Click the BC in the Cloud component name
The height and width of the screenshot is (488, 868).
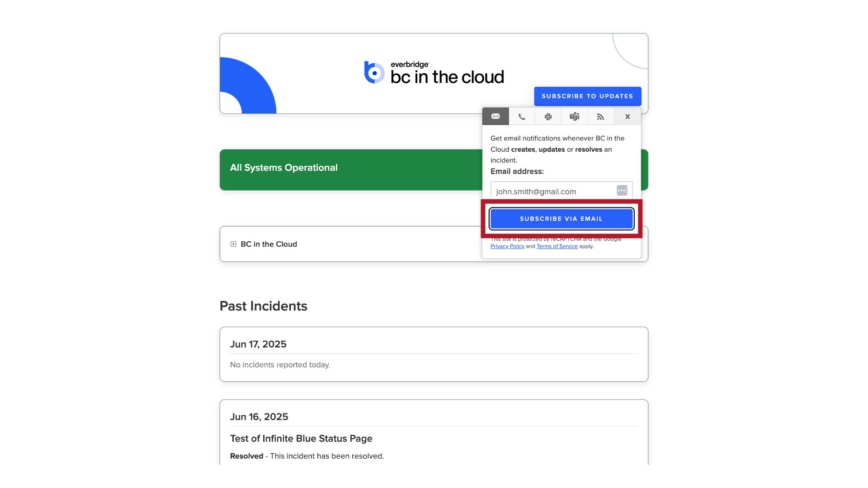tap(269, 244)
